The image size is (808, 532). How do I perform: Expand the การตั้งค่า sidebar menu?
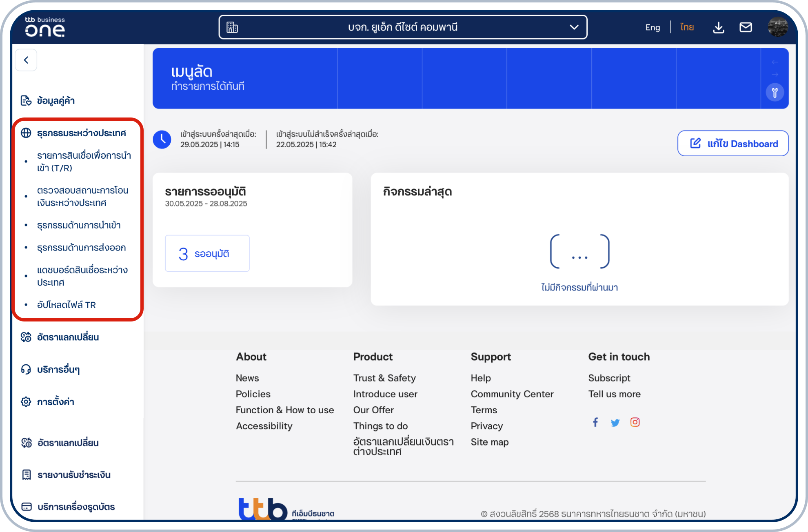click(55, 402)
